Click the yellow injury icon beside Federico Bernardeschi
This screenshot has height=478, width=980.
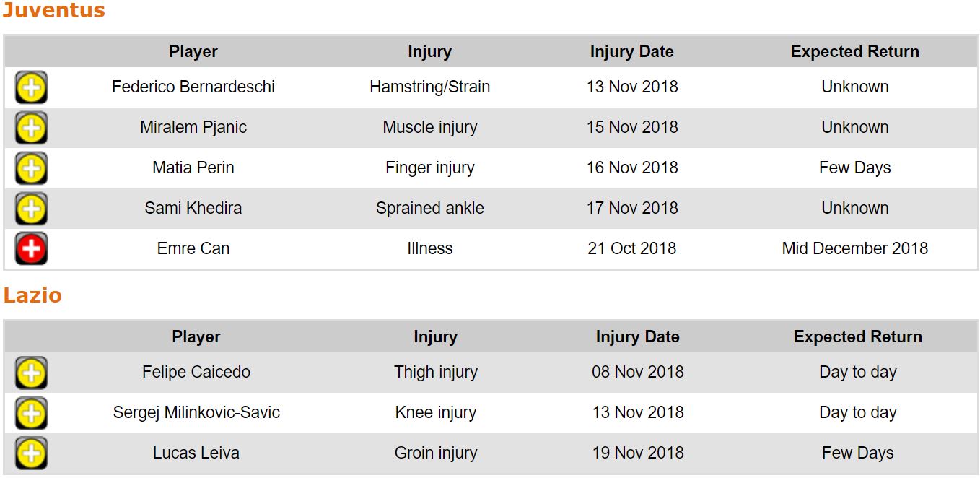click(31, 88)
